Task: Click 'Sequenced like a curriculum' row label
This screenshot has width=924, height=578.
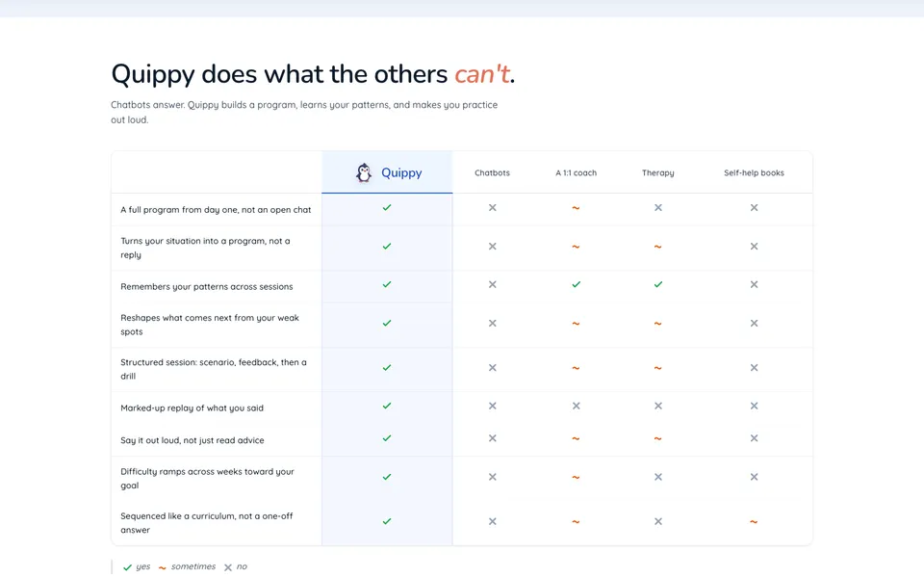Action: tap(207, 522)
